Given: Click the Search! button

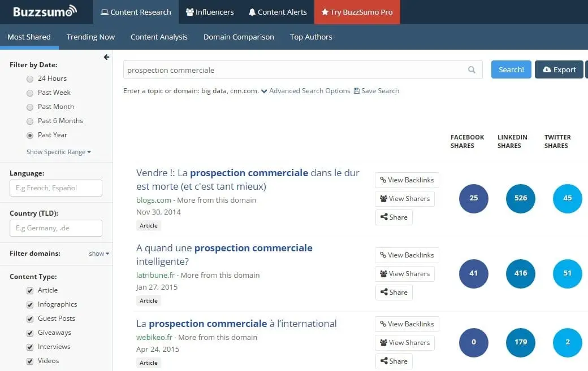Looking at the screenshot, I should [x=511, y=69].
